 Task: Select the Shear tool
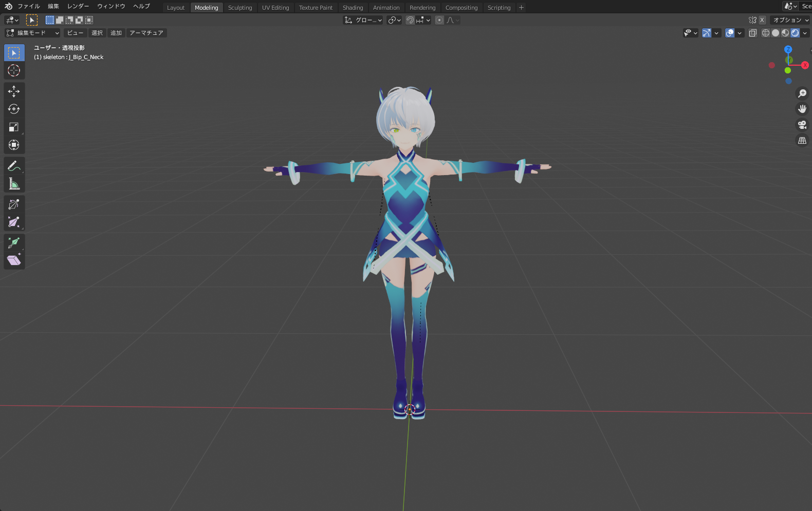tap(14, 260)
